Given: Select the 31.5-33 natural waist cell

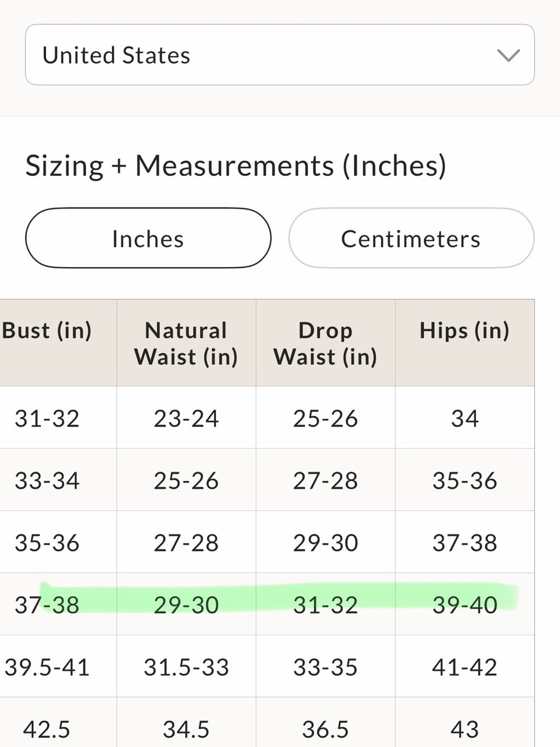Looking at the screenshot, I should [x=186, y=667].
